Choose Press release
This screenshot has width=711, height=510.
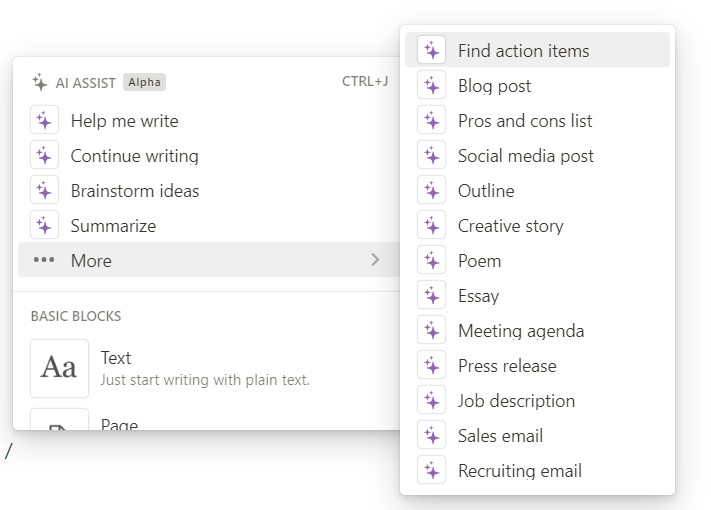[537, 365]
